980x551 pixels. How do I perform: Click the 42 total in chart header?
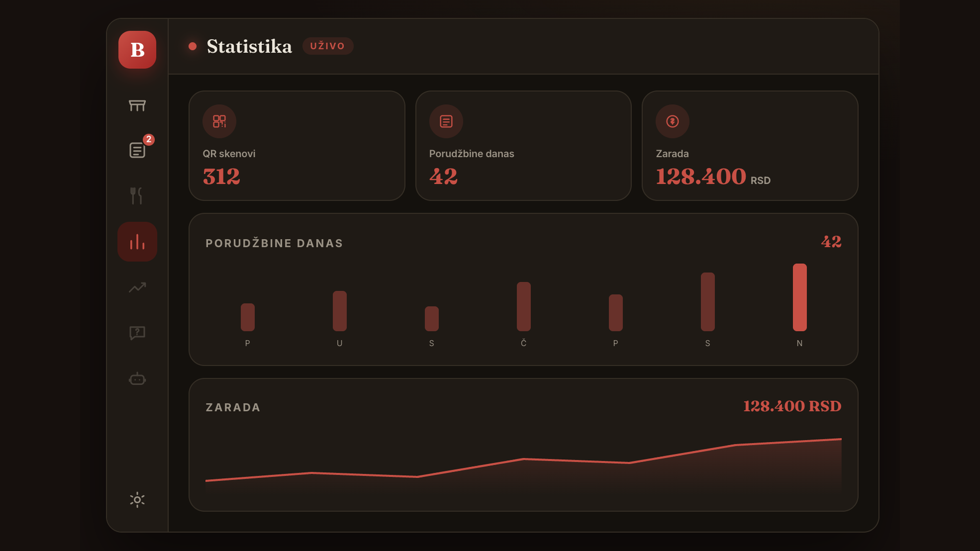click(831, 242)
